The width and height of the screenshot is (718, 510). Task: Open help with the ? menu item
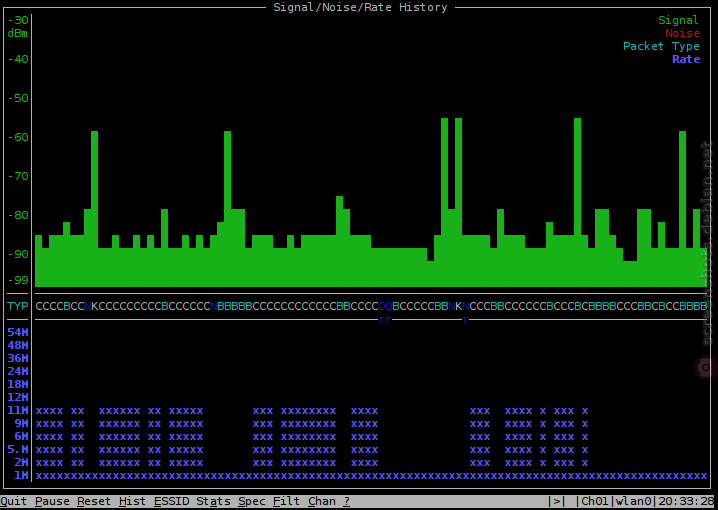point(347,501)
